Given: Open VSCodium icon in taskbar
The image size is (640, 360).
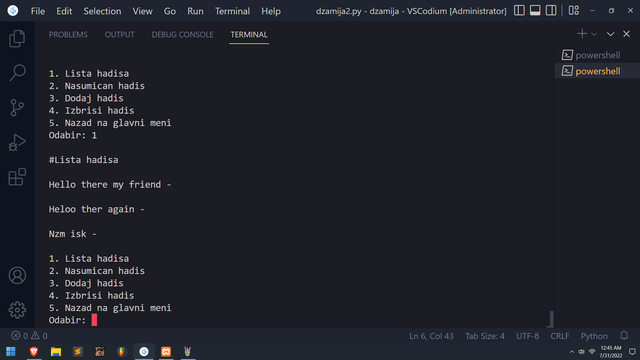Looking at the screenshot, I should (x=144, y=351).
